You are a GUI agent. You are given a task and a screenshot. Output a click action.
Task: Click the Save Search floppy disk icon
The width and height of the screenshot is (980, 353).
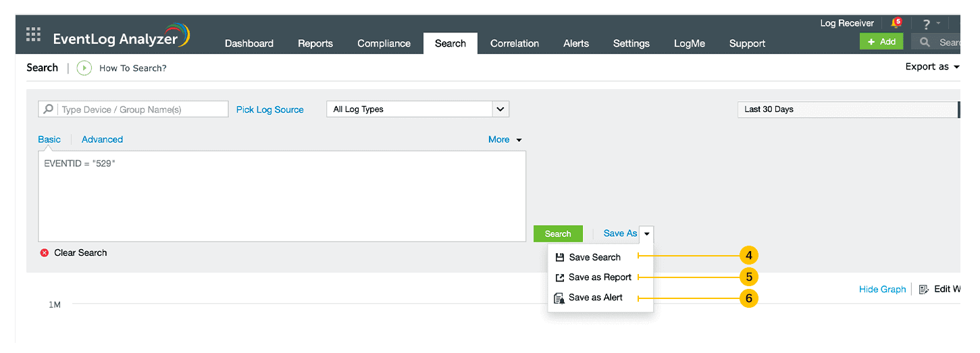point(559,257)
